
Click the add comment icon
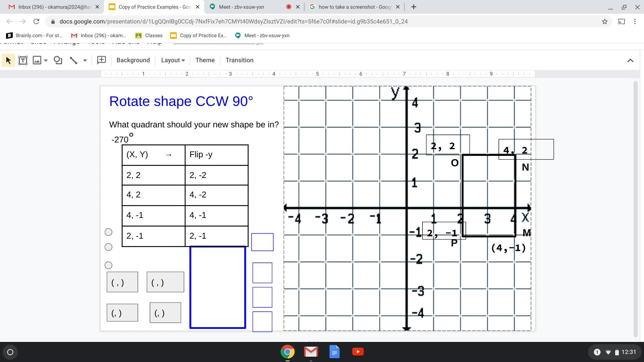pyautogui.click(x=101, y=60)
